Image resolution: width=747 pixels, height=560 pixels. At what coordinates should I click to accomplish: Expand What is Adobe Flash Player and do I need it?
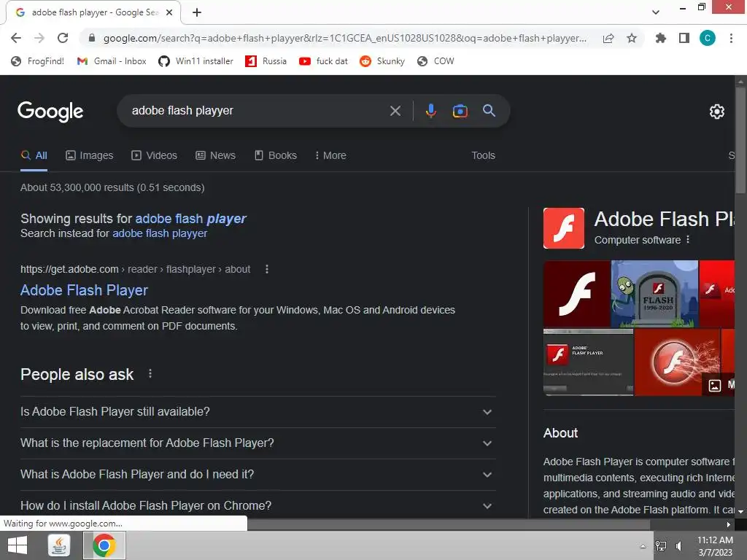coord(258,475)
